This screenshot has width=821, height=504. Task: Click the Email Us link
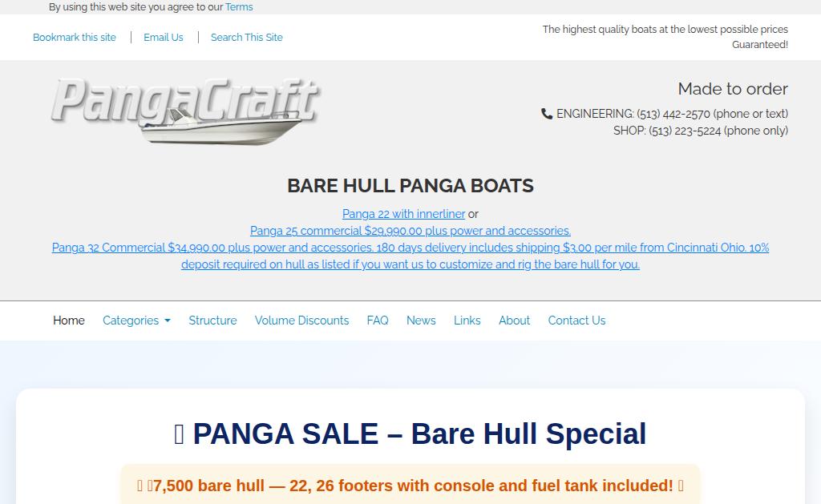pyautogui.click(x=164, y=37)
